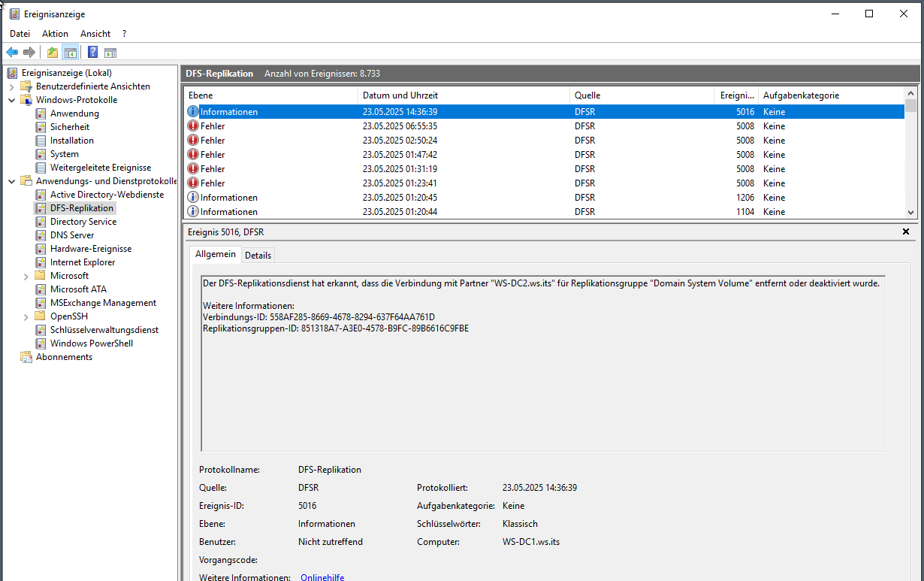Click the event list scrollbar thumb

pos(911,105)
